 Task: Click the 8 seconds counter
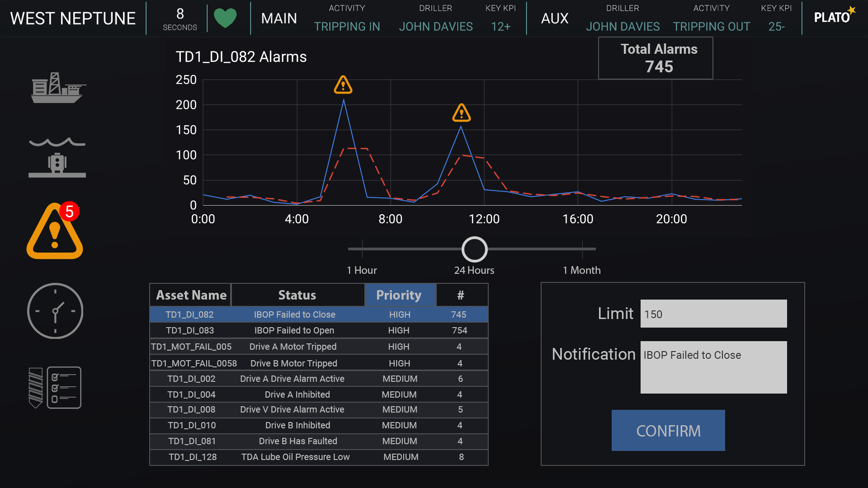[180, 19]
